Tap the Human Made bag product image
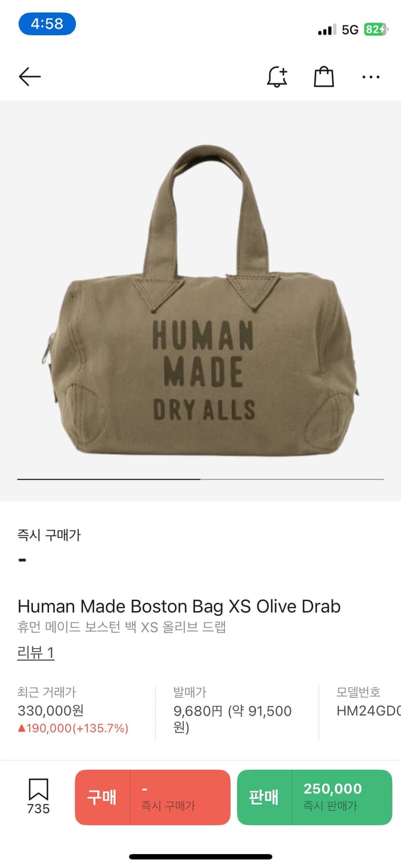401x868 pixels. tap(200, 300)
